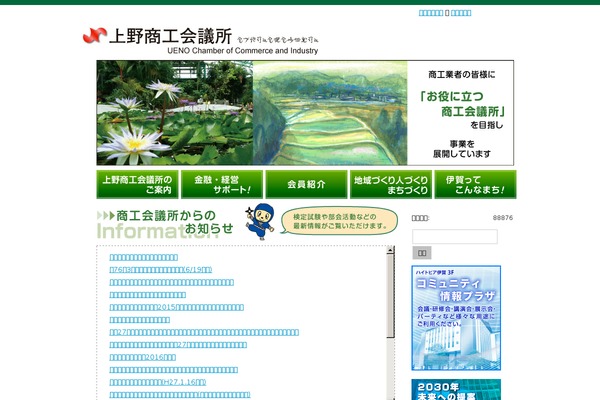Click the 「お役に立つ商工会議所」 slogan text
This screenshot has height=400, width=600.
pos(462,104)
